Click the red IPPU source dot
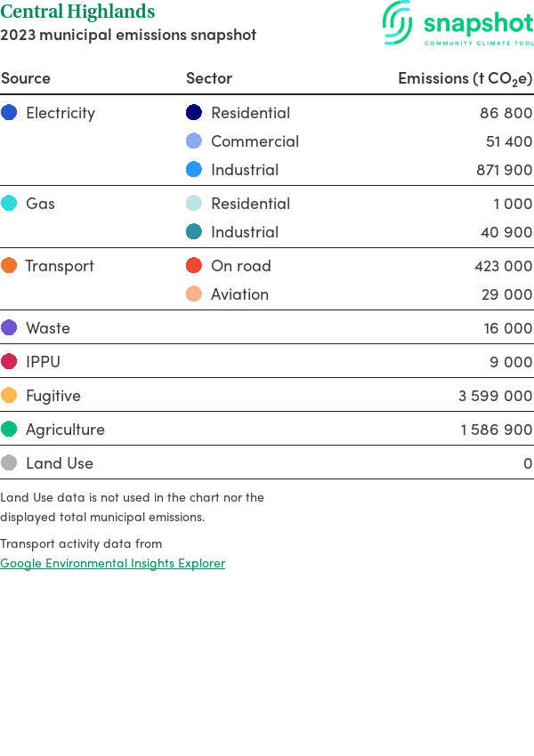The width and height of the screenshot is (534, 756). pos(9,362)
